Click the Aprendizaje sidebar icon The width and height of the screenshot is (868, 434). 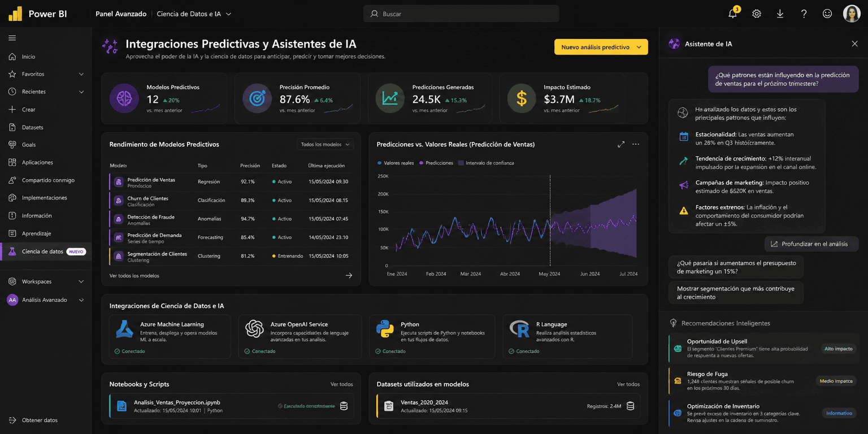click(x=12, y=233)
